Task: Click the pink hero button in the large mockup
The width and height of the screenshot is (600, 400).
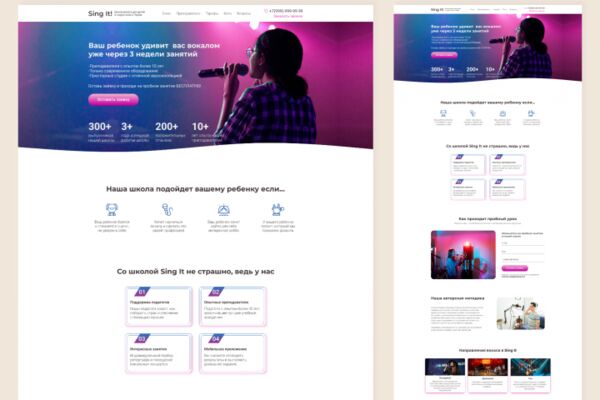Action: tap(113, 100)
